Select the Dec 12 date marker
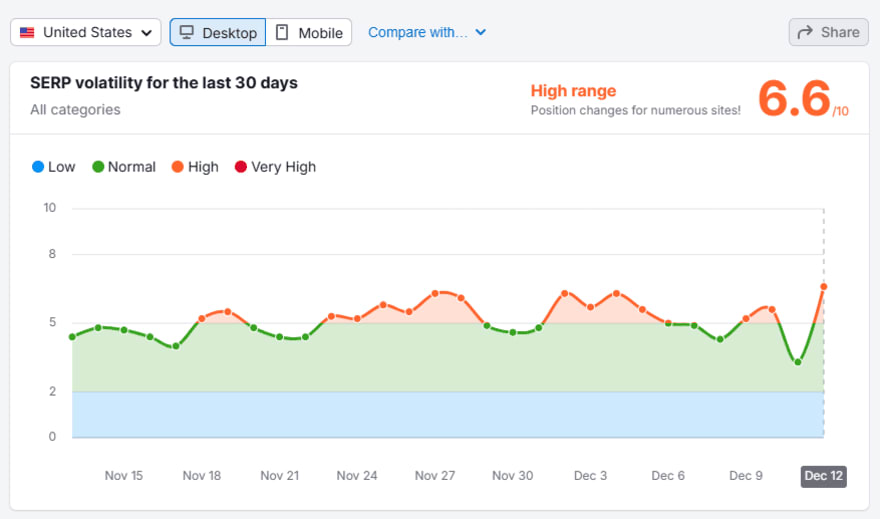Image resolution: width=880 pixels, height=519 pixels. 823,476
